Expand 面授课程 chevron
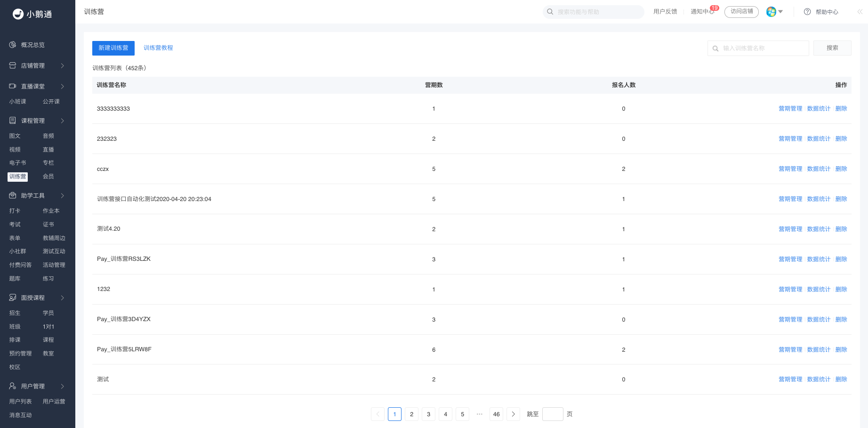 (x=62, y=298)
